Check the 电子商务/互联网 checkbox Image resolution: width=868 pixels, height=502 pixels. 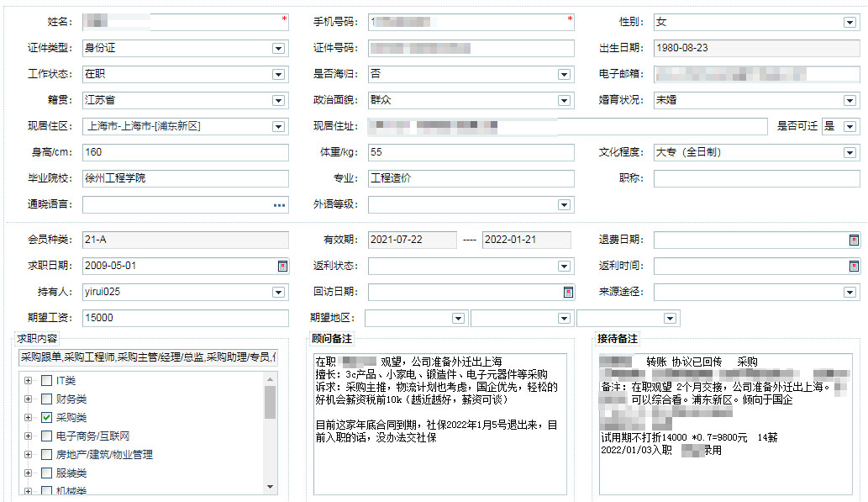[46, 436]
